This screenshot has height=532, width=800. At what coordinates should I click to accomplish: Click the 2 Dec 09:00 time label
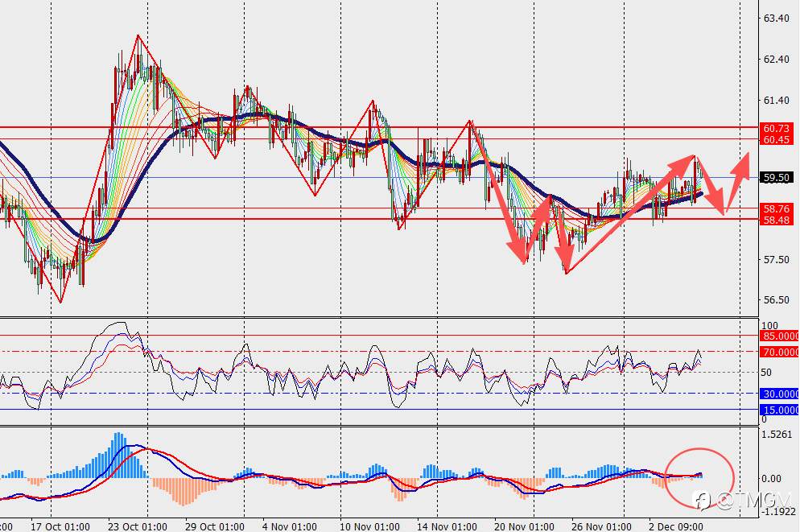pyautogui.click(x=675, y=526)
